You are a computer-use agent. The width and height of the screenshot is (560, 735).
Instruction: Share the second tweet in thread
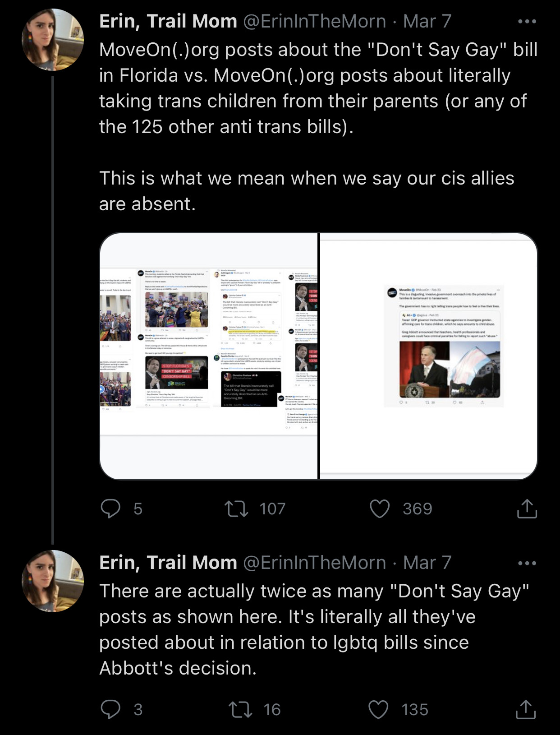tap(526, 709)
